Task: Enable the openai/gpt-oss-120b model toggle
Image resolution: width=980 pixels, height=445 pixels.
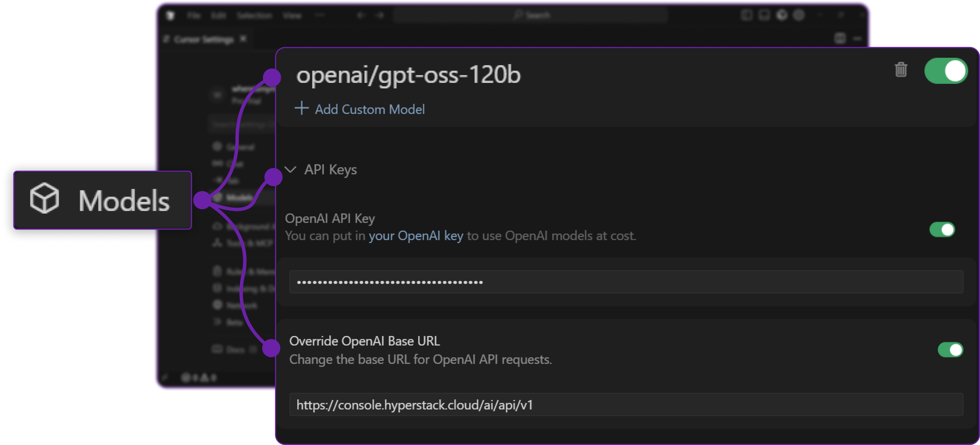Action: (946, 70)
